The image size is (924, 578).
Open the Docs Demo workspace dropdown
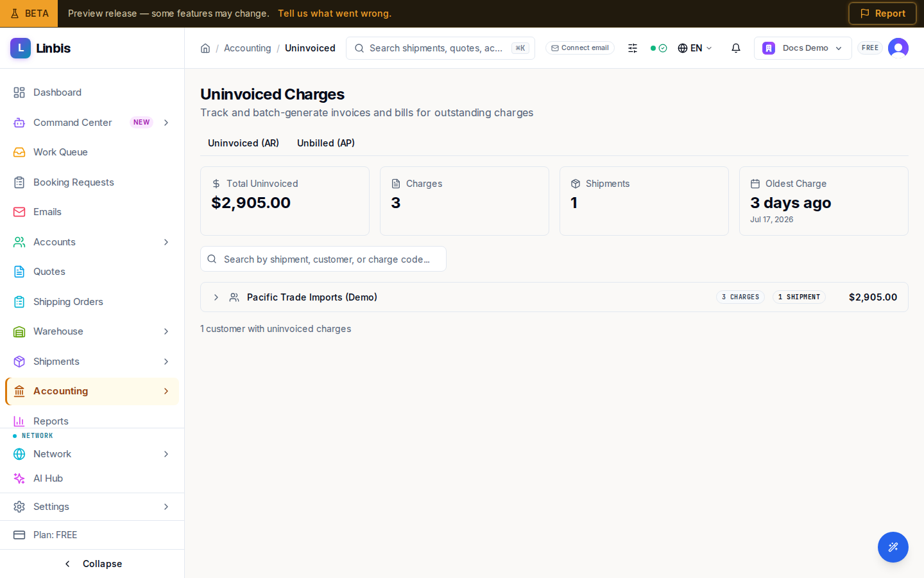(x=803, y=48)
